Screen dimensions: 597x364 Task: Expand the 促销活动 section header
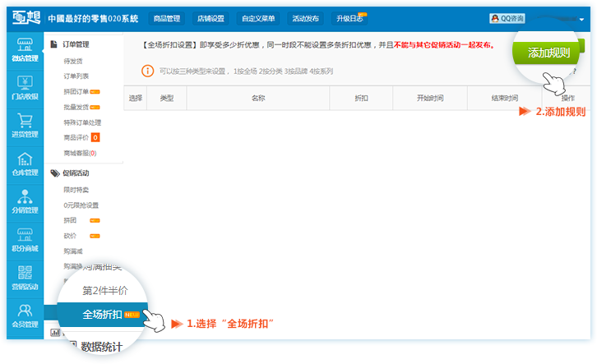[76, 173]
